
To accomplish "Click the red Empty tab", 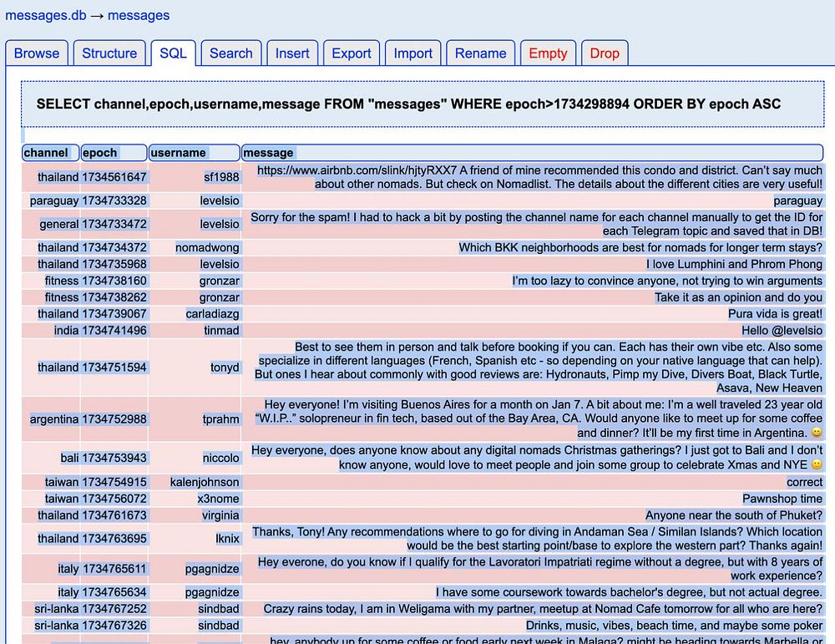I will click(x=548, y=53).
